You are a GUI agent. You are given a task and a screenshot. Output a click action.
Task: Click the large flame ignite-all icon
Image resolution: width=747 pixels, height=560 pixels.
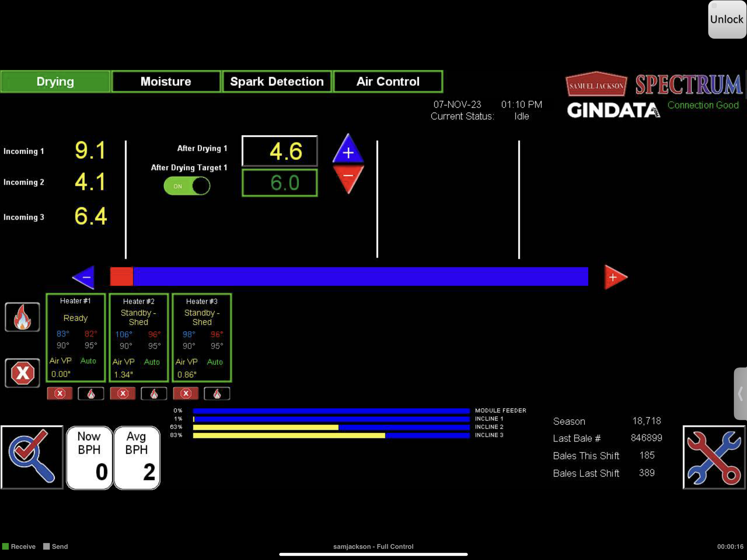click(x=22, y=317)
